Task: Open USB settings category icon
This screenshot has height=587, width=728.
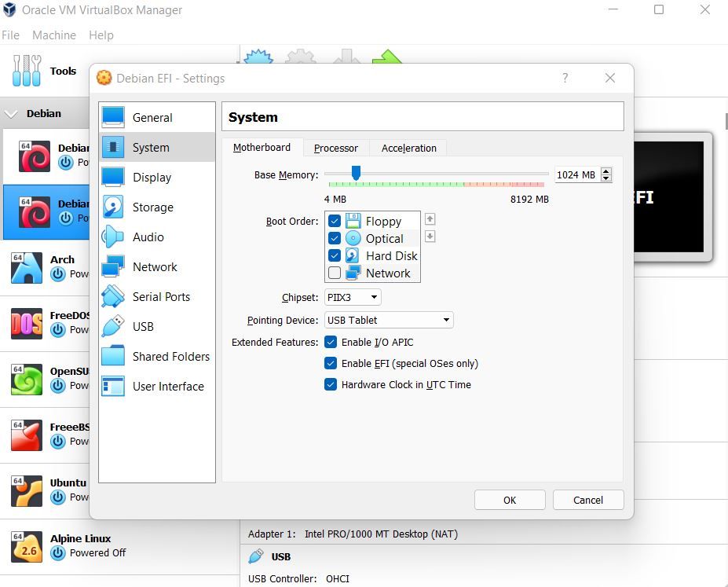Action: 113,326
